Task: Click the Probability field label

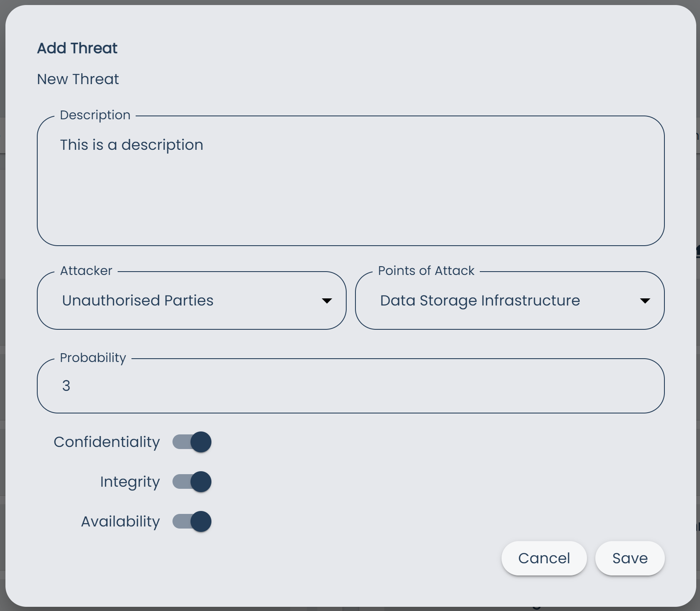Action: click(x=93, y=358)
